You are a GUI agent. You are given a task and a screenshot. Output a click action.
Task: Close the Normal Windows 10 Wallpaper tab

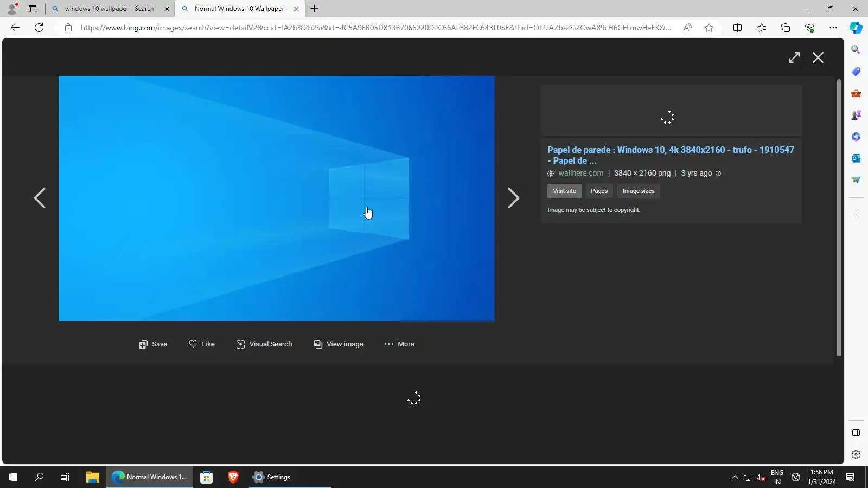[x=296, y=9]
